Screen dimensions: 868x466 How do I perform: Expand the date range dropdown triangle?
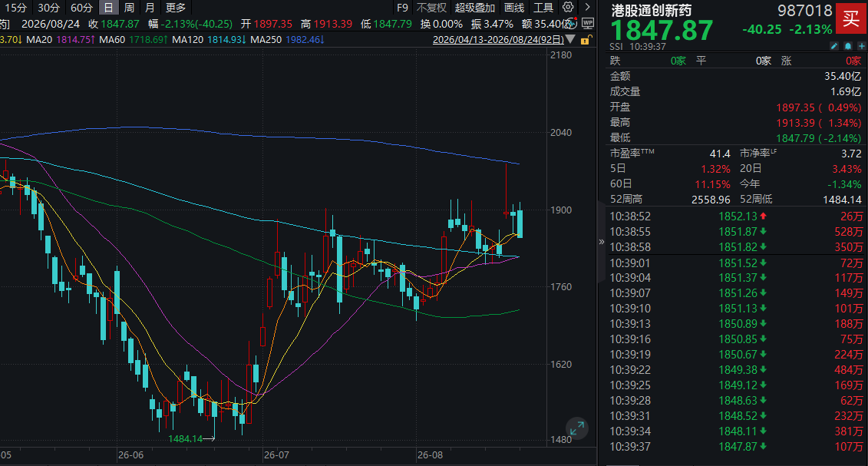(570, 40)
